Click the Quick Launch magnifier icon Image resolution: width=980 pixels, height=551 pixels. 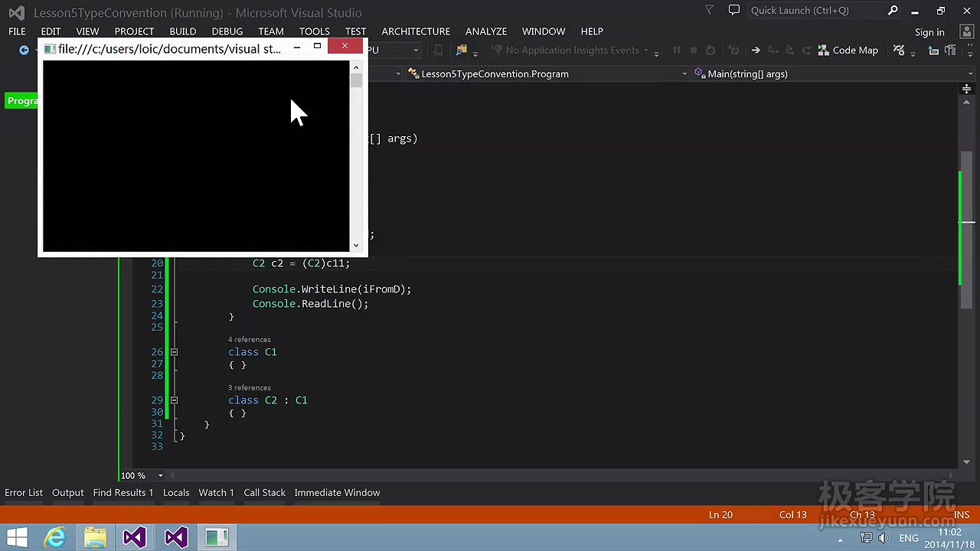tap(893, 10)
